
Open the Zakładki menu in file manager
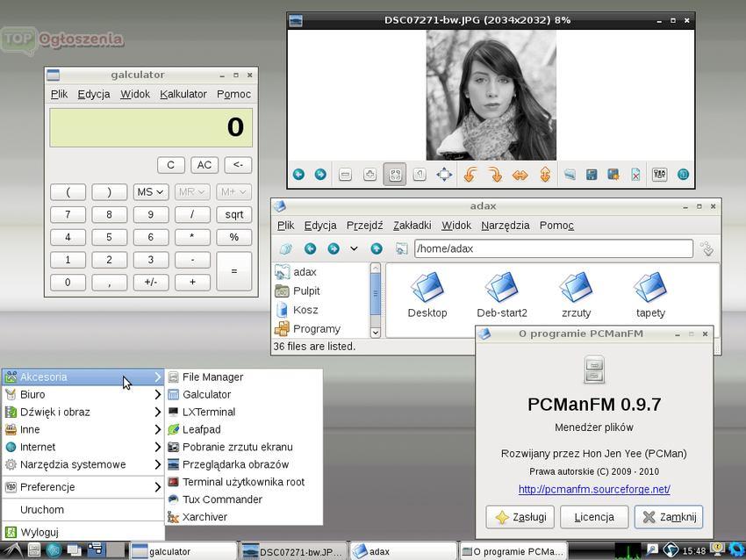coord(412,226)
